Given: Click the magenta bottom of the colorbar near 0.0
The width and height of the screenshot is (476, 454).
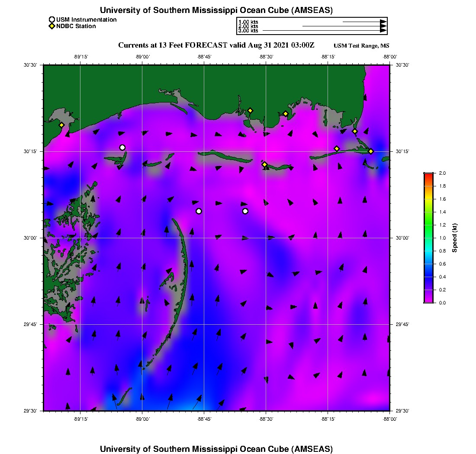Looking at the screenshot, I should coord(429,300).
